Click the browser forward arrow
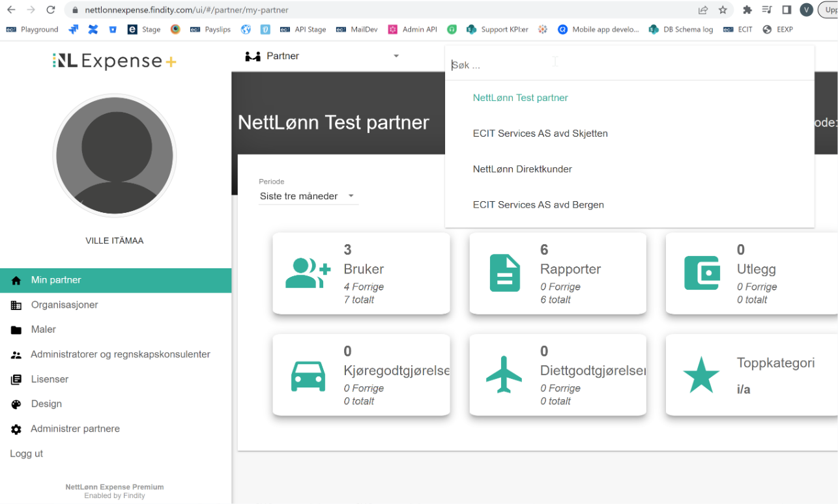Viewport: 838px width, 504px height. coord(31,10)
